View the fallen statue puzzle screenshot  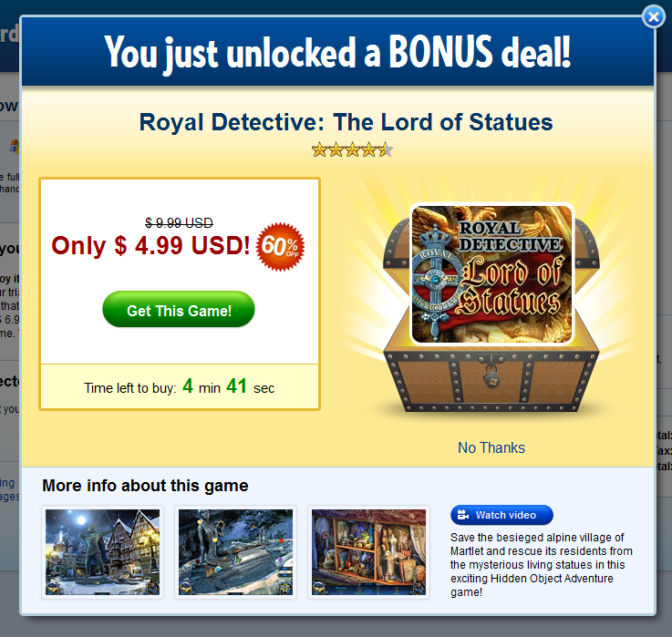(235, 551)
